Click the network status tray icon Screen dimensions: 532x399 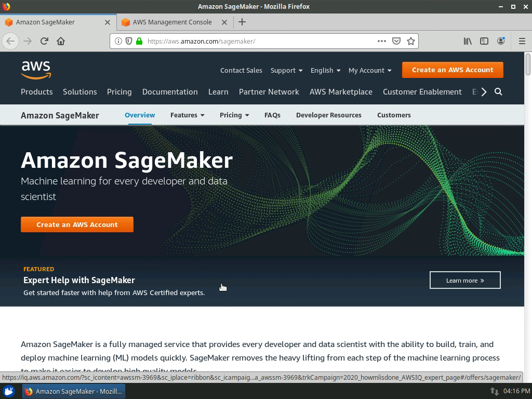pos(495,391)
